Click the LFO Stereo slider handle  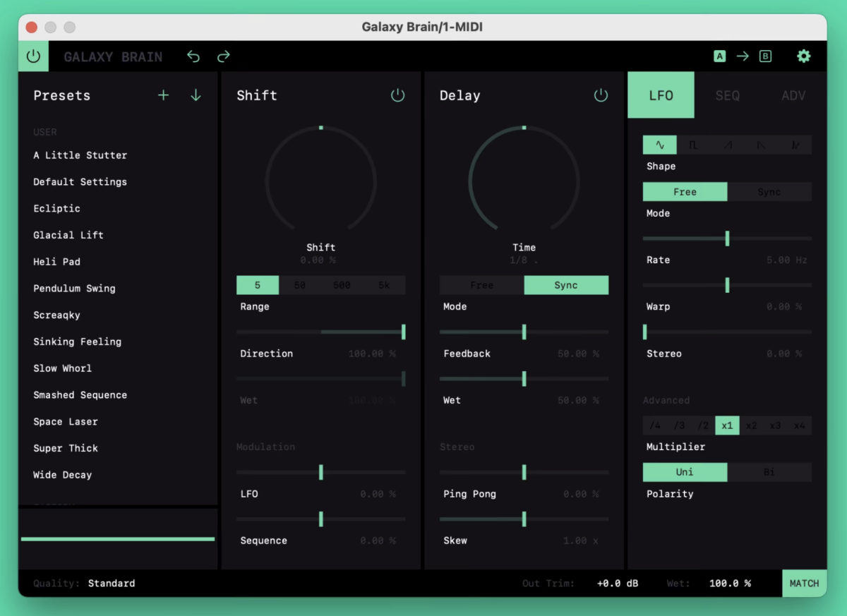(644, 332)
